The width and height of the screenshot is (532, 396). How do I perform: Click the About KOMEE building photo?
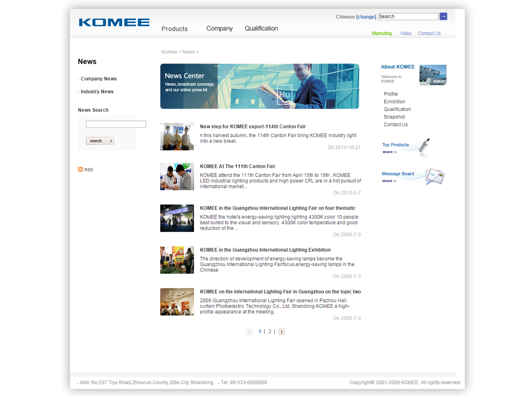pos(433,75)
